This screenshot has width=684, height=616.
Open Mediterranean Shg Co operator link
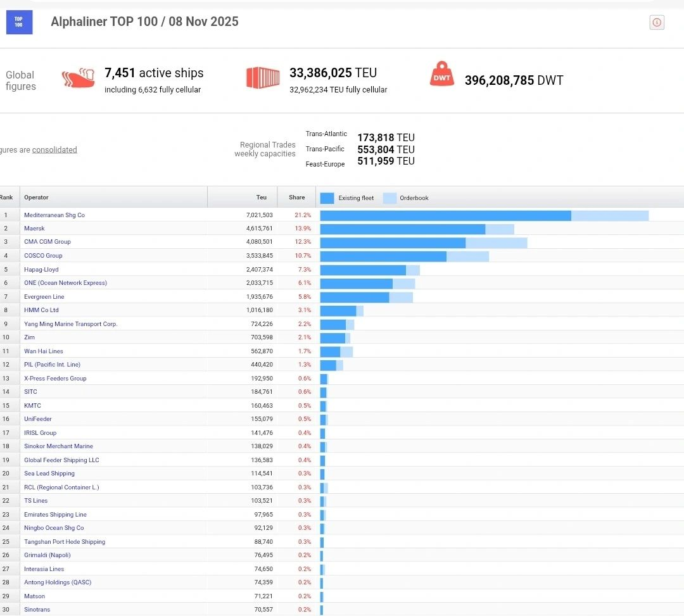point(54,215)
